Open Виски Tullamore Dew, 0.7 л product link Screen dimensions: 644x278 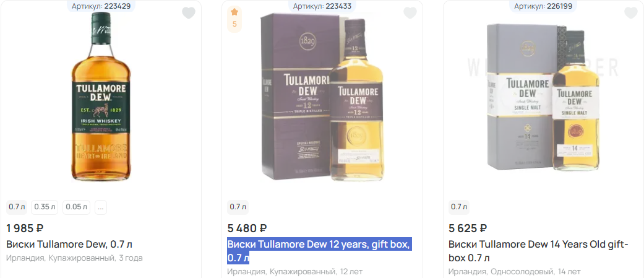(x=69, y=244)
